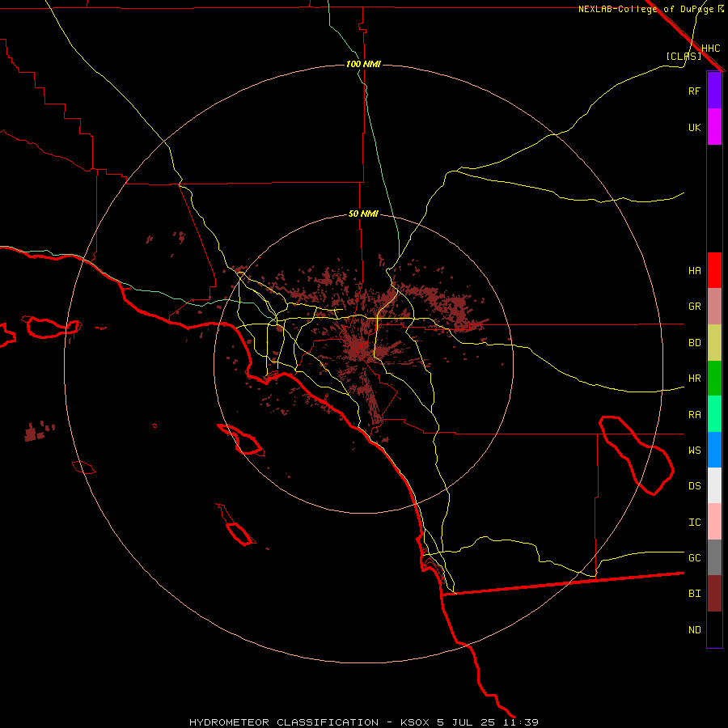728x728 pixels.
Task: Click the DS legend label
Action: (694, 486)
